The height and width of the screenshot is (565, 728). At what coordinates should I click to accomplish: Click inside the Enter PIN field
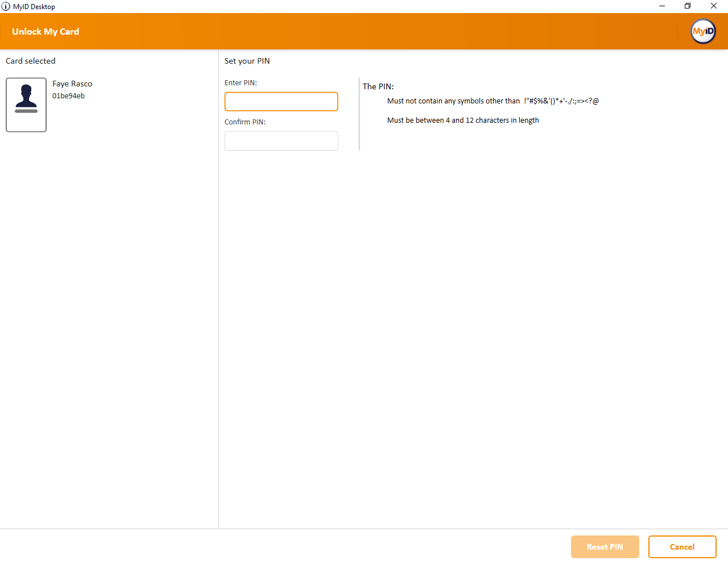click(281, 102)
